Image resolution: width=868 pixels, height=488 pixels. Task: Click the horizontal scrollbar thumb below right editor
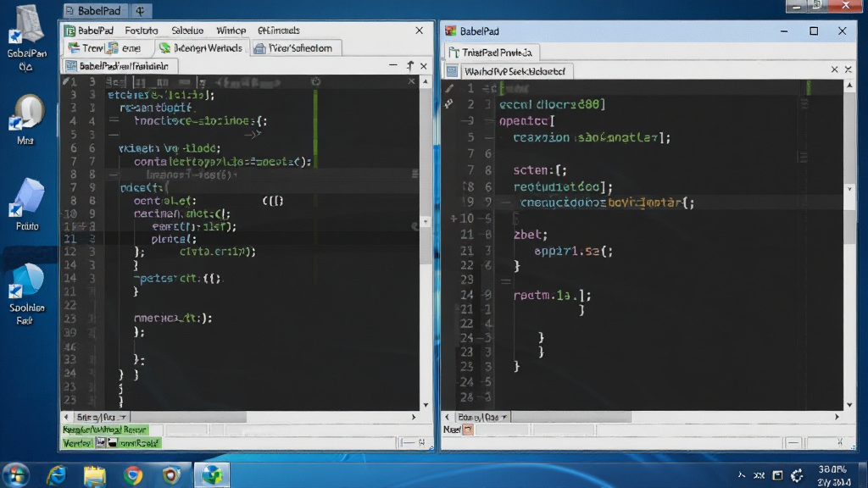click(x=570, y=417)
